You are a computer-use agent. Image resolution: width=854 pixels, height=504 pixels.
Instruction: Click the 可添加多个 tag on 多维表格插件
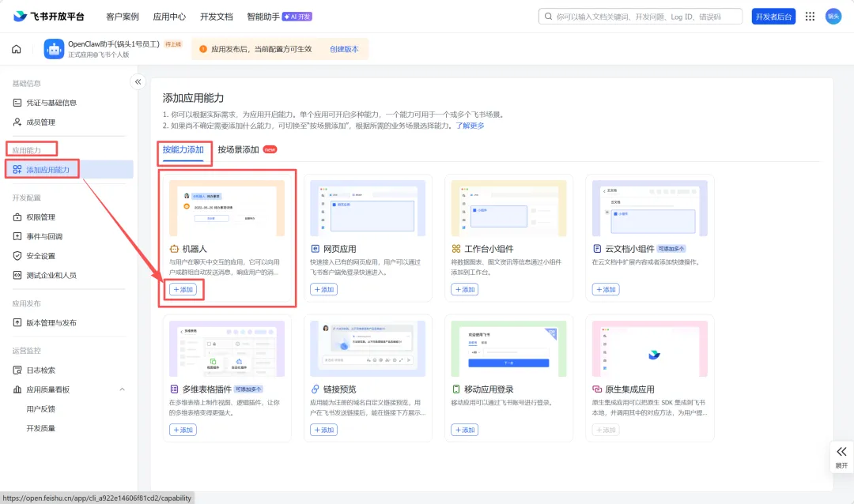[x=248, y=389]
